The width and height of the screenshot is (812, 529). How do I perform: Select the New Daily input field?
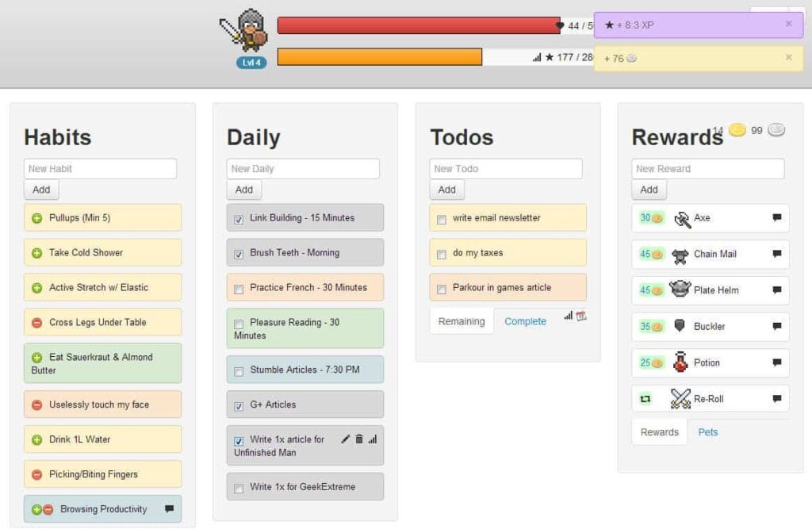click(x=302, y=168)
